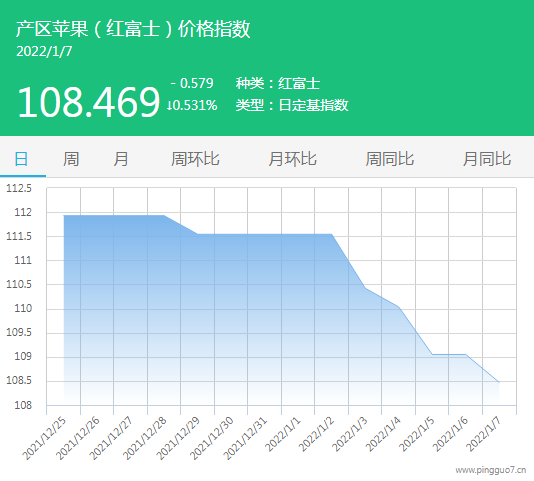This screenshot has height=481, width=534.
Task: Click the 108.469 index value
Action: pos(89,102)
